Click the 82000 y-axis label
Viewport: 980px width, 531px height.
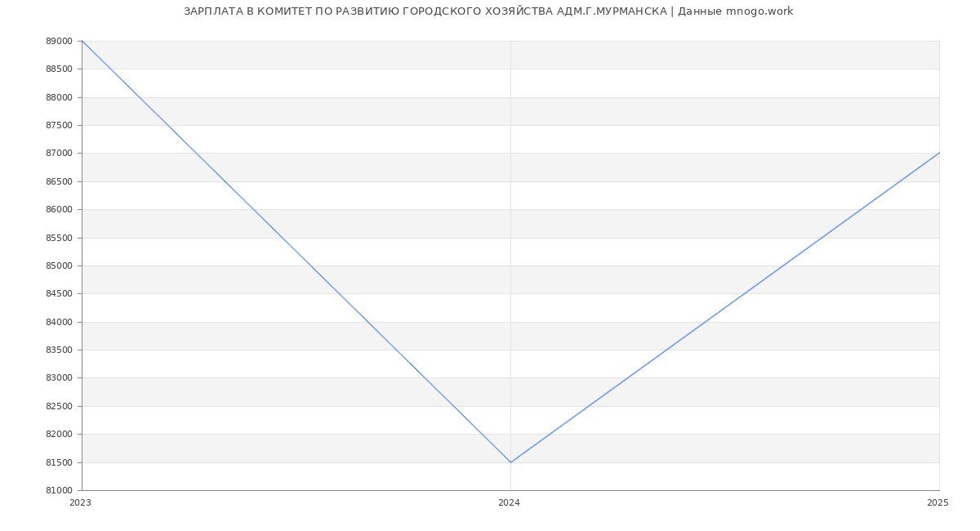click(x=59, y=435)
